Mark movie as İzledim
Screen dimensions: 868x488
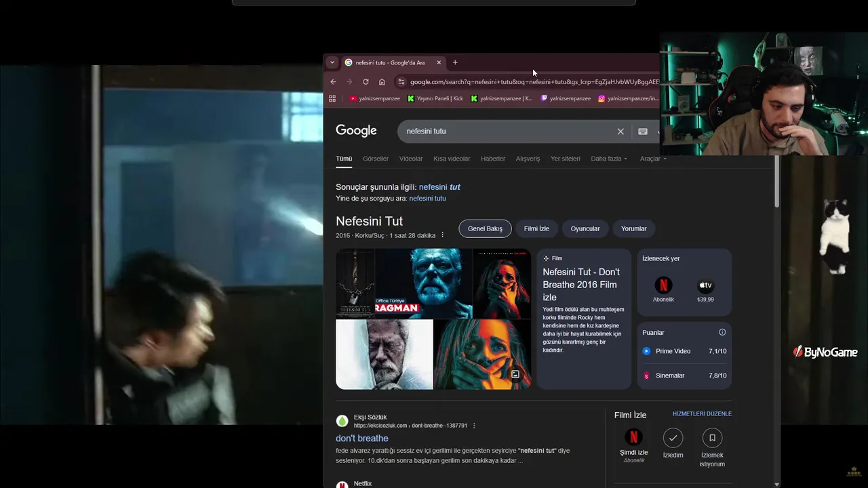673,437
